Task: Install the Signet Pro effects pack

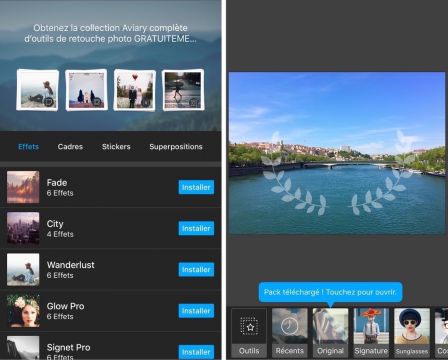Action: coord(196,352)
